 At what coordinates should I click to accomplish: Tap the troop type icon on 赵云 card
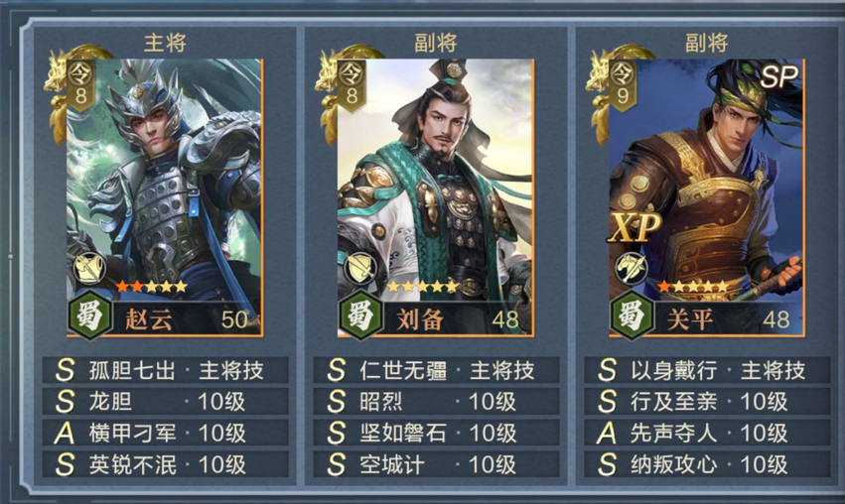89,268
